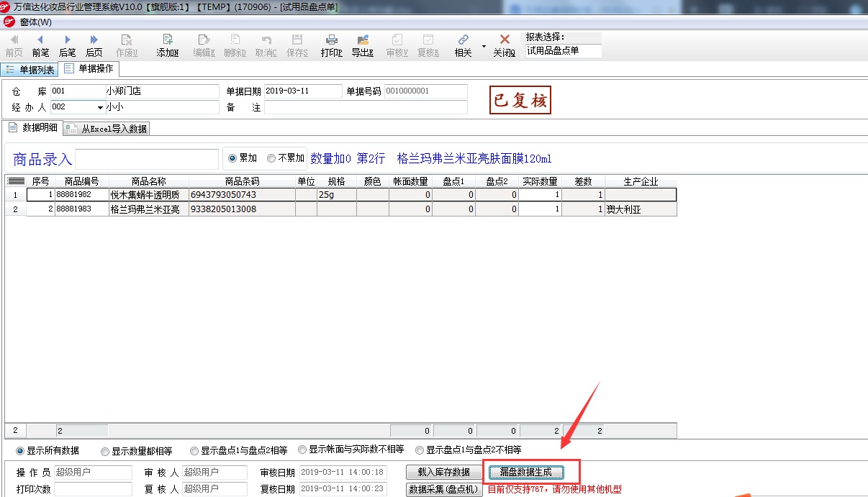The image size is (868, 497).
Task: Switch to 单据列表 tab
Action: [30, 70]
